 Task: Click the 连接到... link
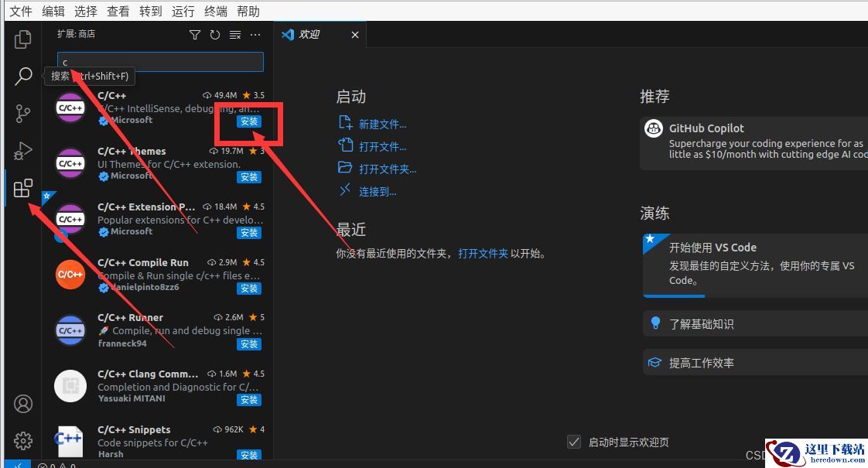tap(378, 192)
